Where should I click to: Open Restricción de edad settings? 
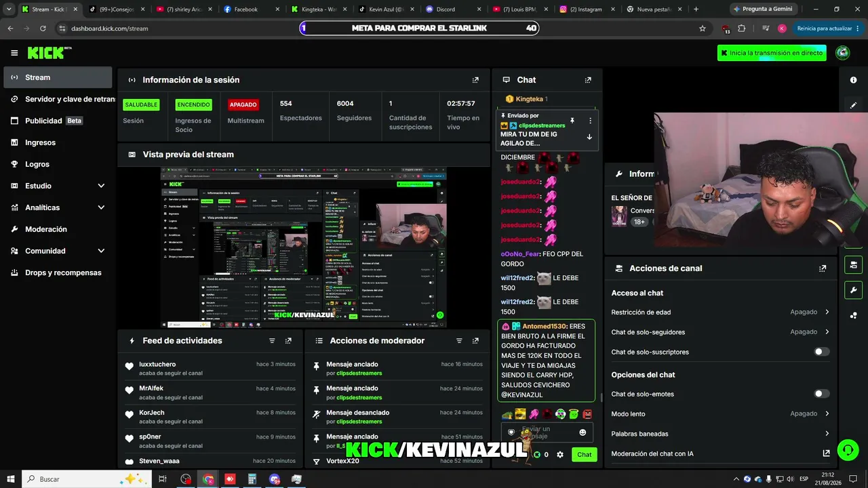(720, 312)
